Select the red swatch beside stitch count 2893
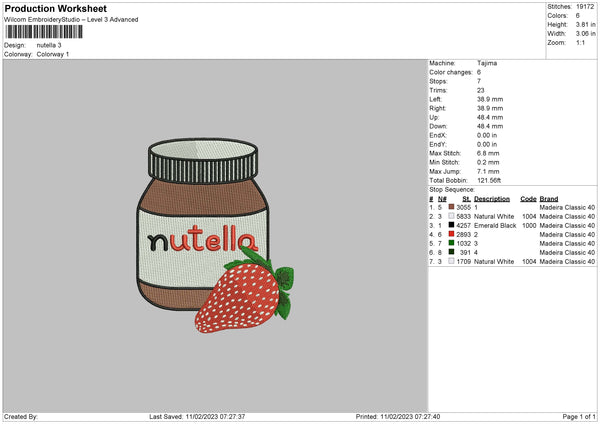This screenshot has width=600, height=424. pos(452,234)
